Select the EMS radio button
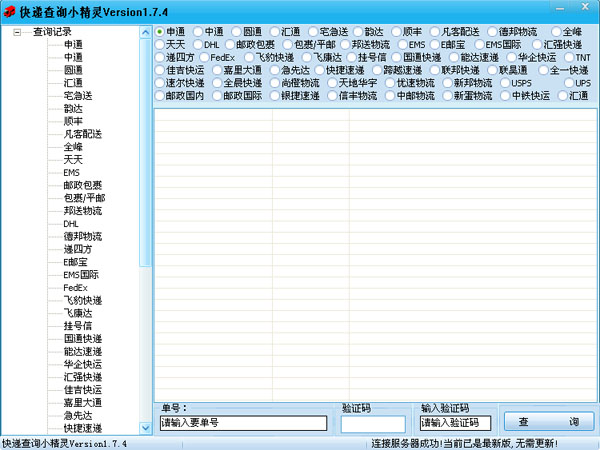600x450 pixels. pos(403,45)
